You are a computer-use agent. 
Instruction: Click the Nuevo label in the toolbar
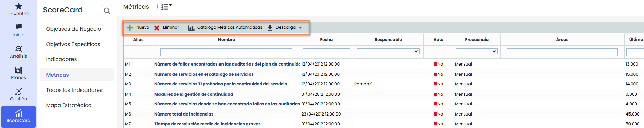(x=143, y=27)
